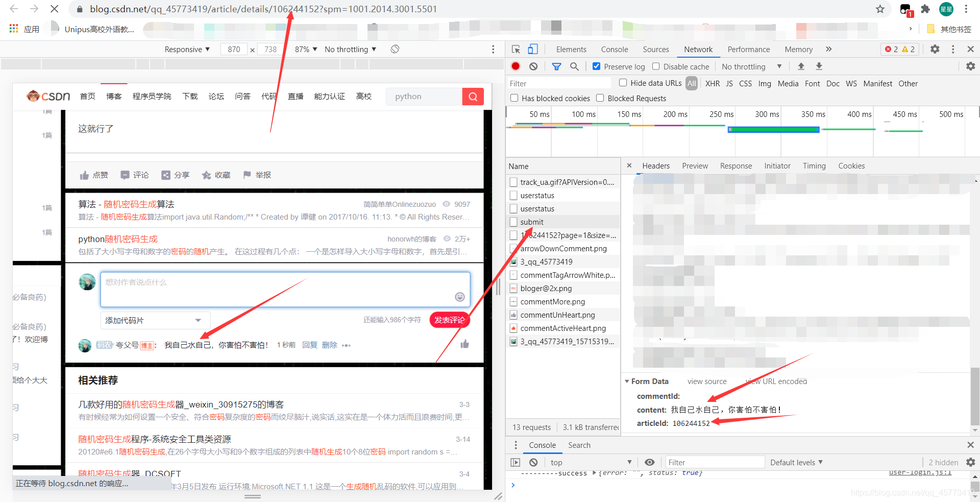Filter requests by XHR type
980x502 pixels.
click(x=713, y=83)
